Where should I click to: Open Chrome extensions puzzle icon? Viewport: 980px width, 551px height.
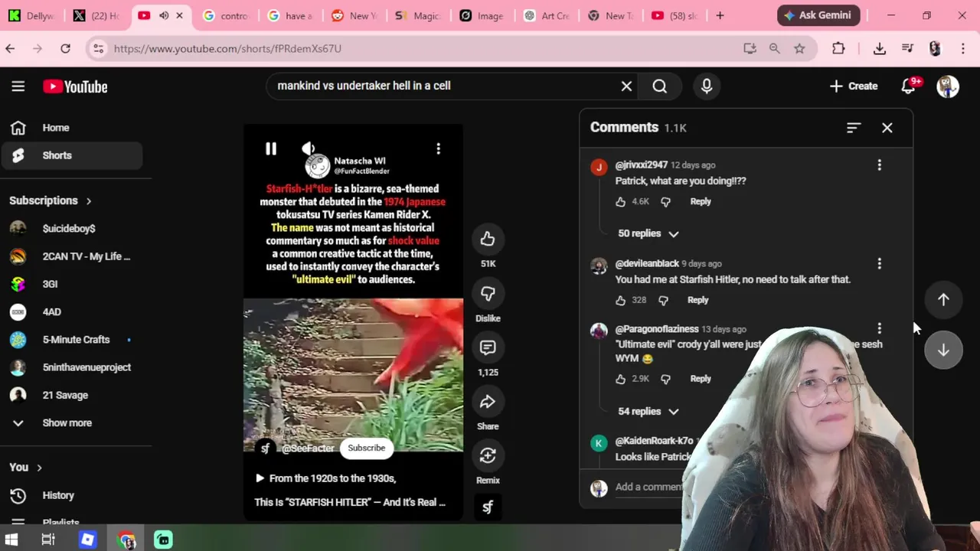pyautogui.click(x=838, y=48)
